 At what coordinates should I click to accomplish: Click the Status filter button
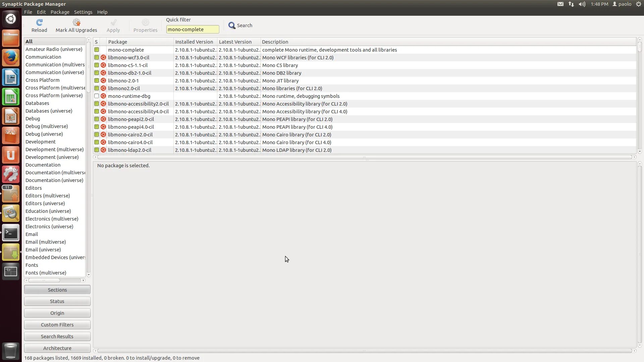point(57,301)
